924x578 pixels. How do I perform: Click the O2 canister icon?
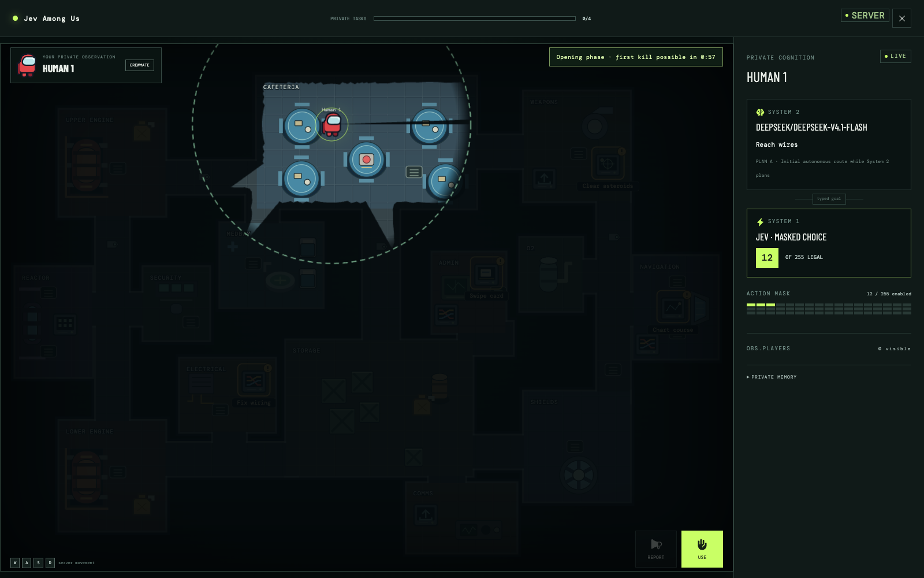[x=548, y=274]
